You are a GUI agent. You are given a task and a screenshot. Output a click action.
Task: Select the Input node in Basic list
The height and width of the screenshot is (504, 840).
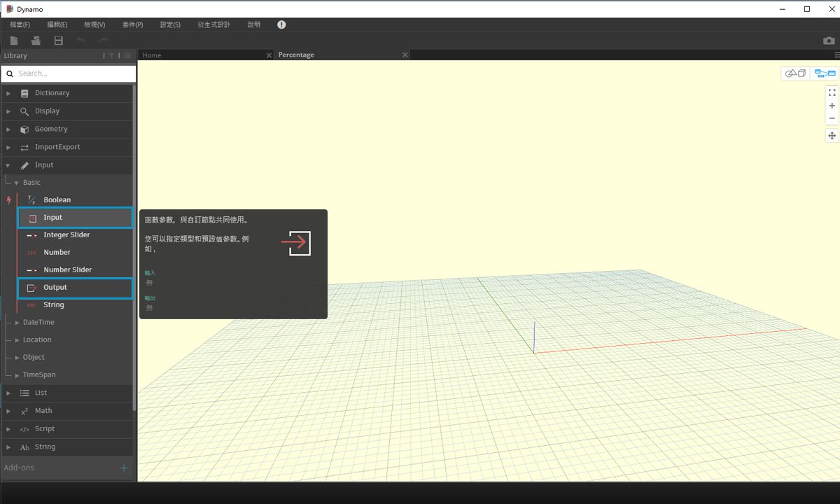pyautogui.click(x=75, y=218)
